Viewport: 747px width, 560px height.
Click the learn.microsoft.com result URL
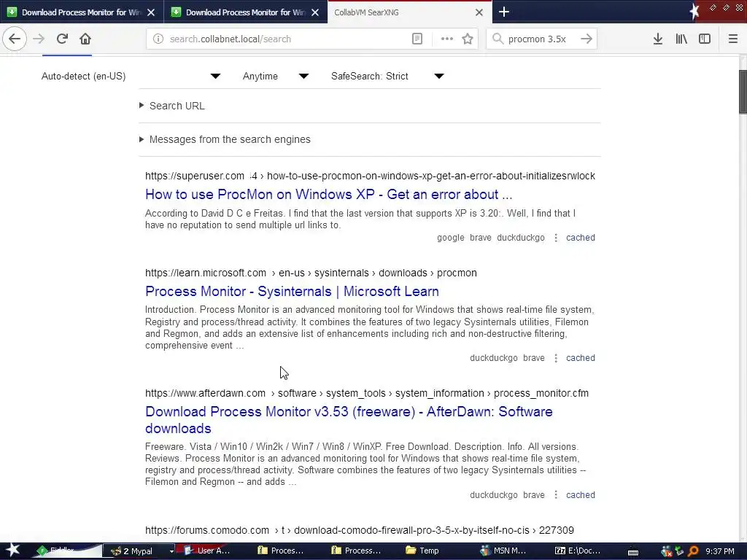[x=311, y=273]
